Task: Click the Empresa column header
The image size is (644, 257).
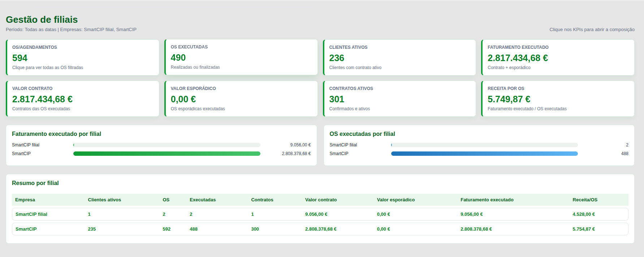Action: (25, 200)
